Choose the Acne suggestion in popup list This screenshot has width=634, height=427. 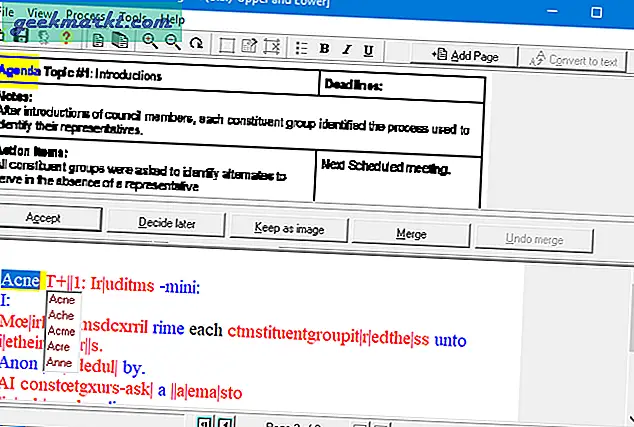tap(62, 300)
